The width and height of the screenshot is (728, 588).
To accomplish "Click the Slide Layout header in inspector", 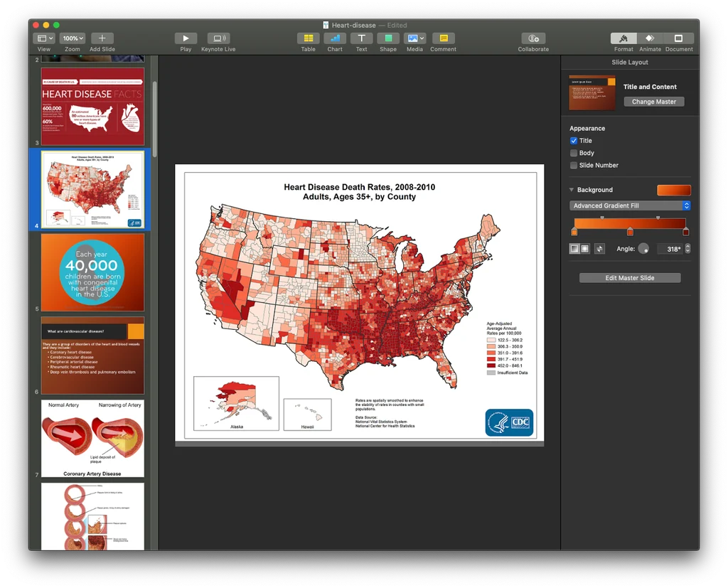I will 630,63.
